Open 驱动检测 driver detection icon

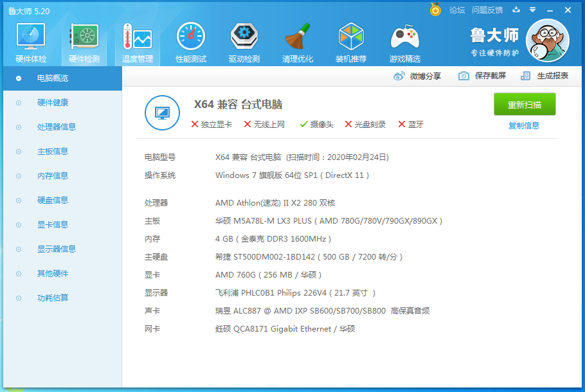point(244,36)
